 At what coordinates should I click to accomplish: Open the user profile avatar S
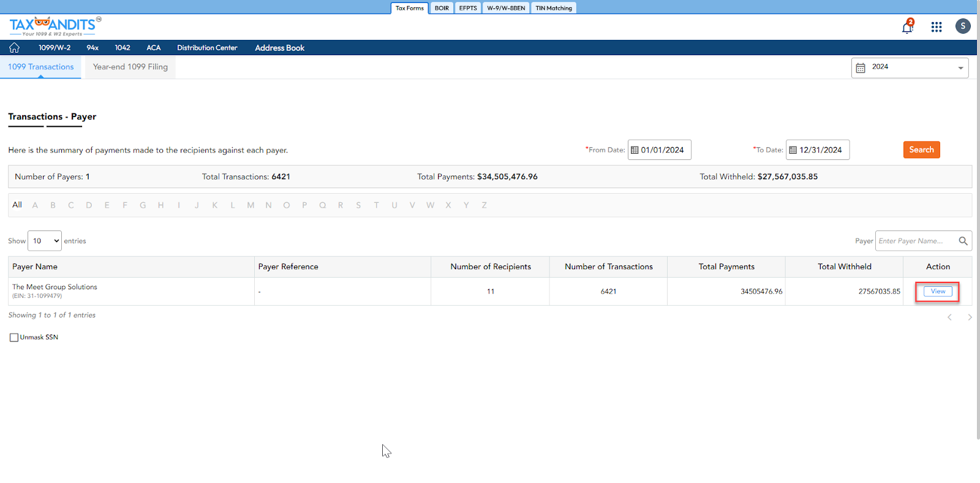pyautogui.click(x=963, y=26)
